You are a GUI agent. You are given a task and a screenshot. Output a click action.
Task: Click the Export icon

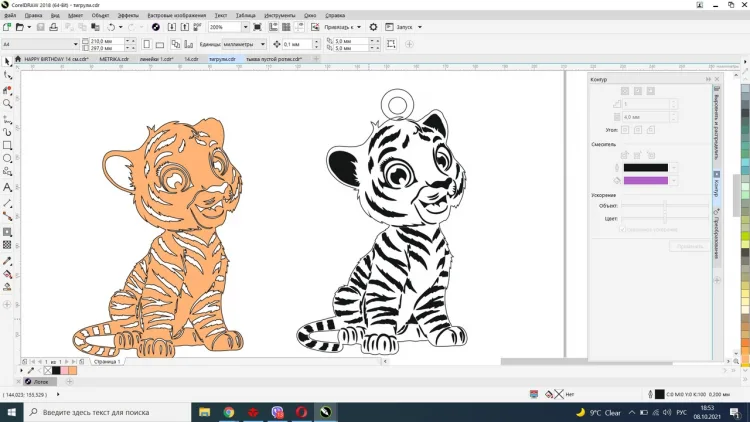pyautogui.click(x=185, y=27)
